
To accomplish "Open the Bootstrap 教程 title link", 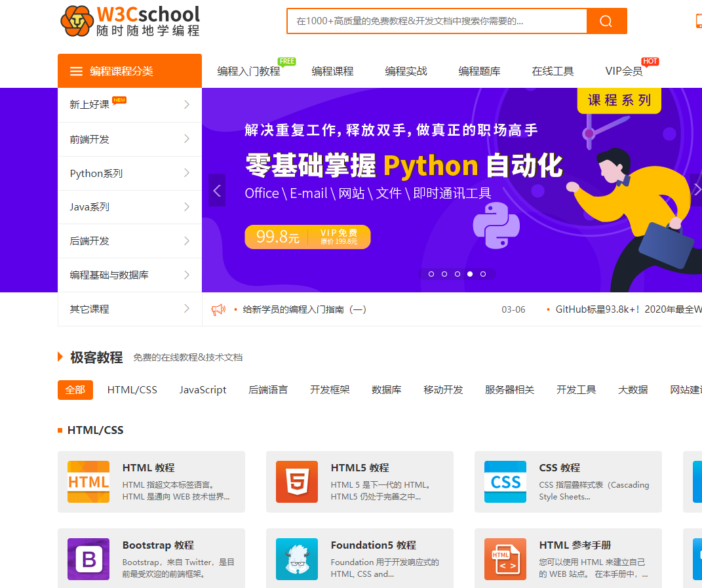I will (158, 545).
